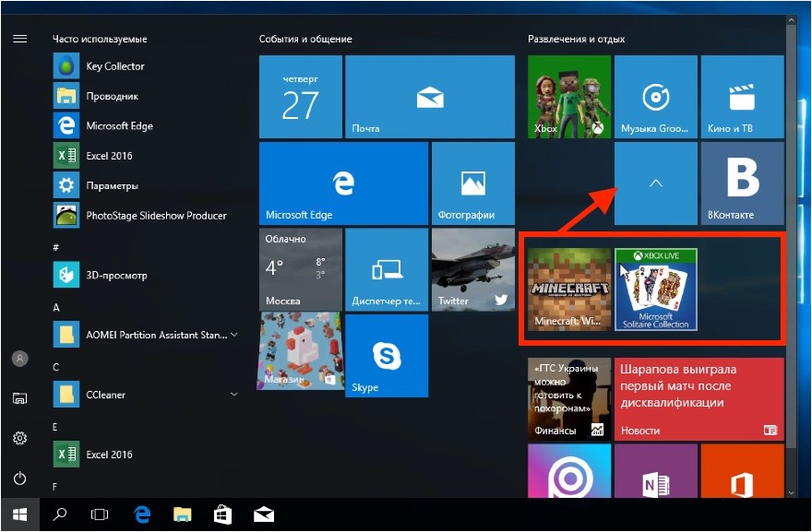Viewport: 812px width, 532px height.
Task: Open 3D-просмотр app
Action: pyautogui.click(x=145, y=276)
